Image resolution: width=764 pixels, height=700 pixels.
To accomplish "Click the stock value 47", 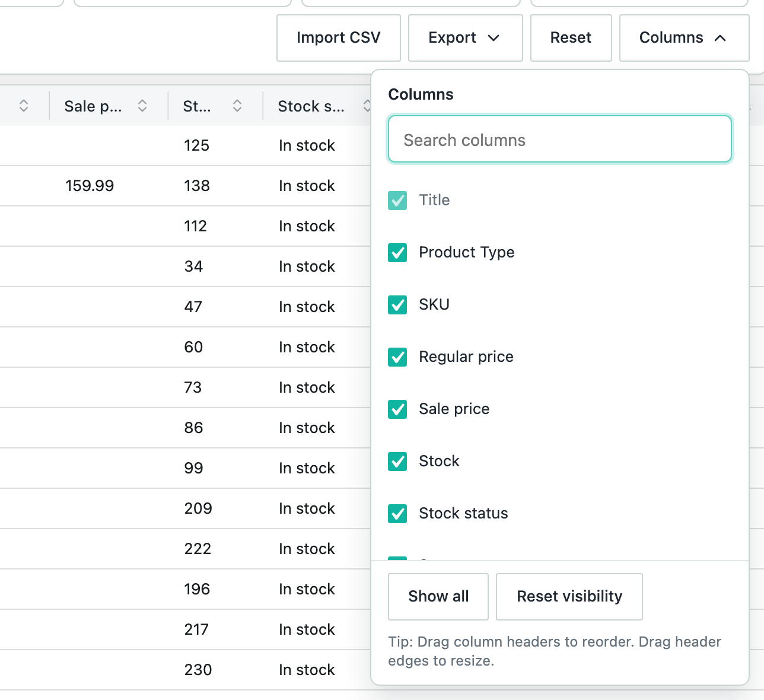I will point(193,307).
